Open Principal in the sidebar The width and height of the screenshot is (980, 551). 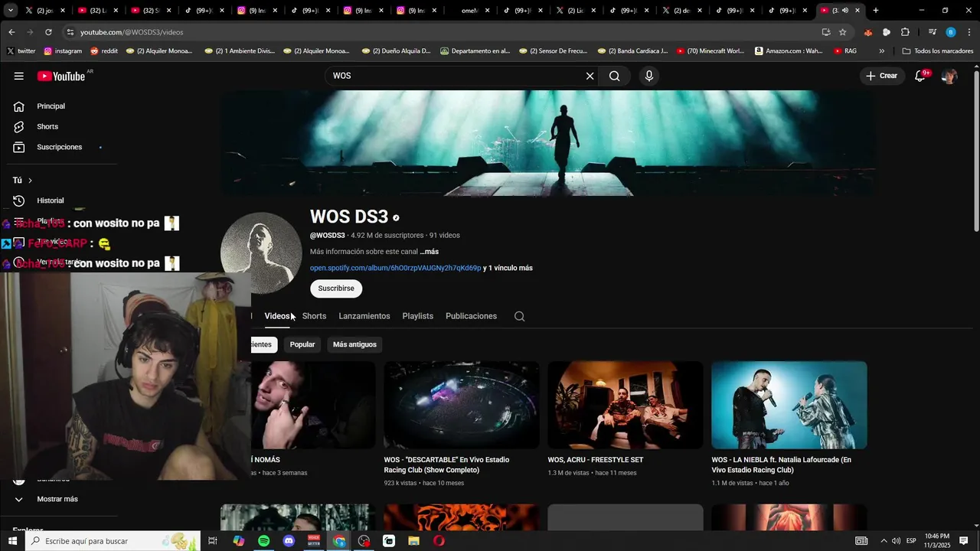(x=51, y=106)
